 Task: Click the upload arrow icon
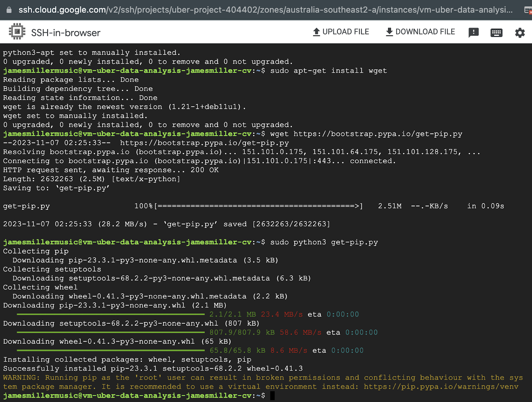tap(316, 32)
